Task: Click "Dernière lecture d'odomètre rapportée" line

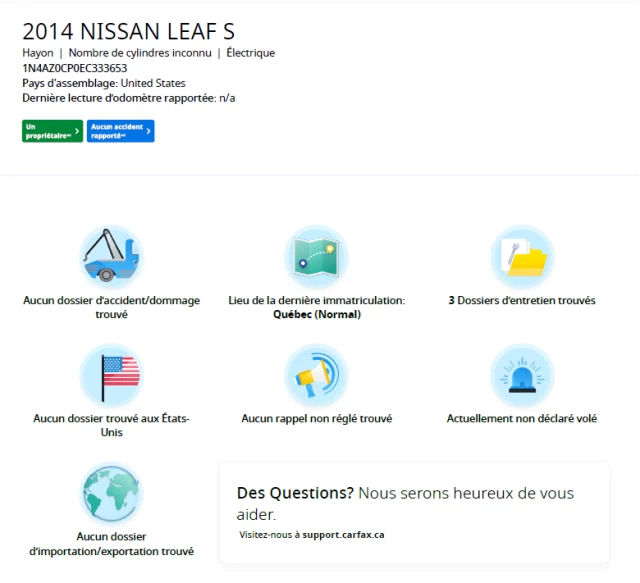Action: point(129,98)
